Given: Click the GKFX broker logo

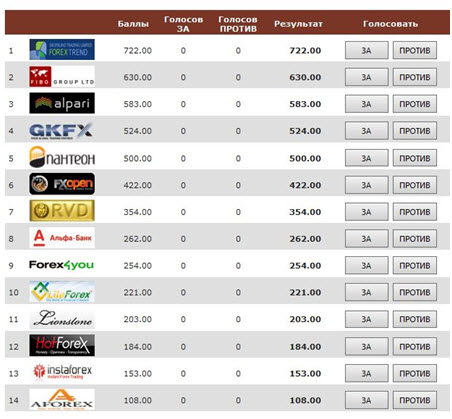Looking at the screenshot, I should pos(61,131).
